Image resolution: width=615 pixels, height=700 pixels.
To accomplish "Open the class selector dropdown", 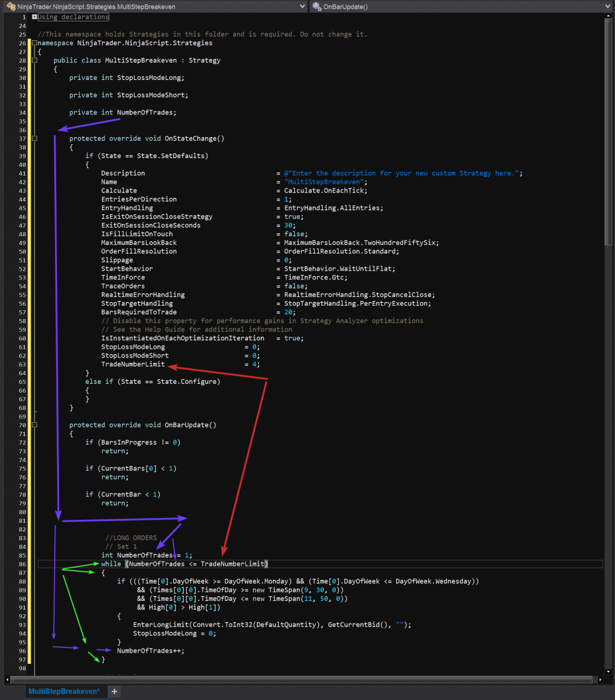I will pos(302,6).
